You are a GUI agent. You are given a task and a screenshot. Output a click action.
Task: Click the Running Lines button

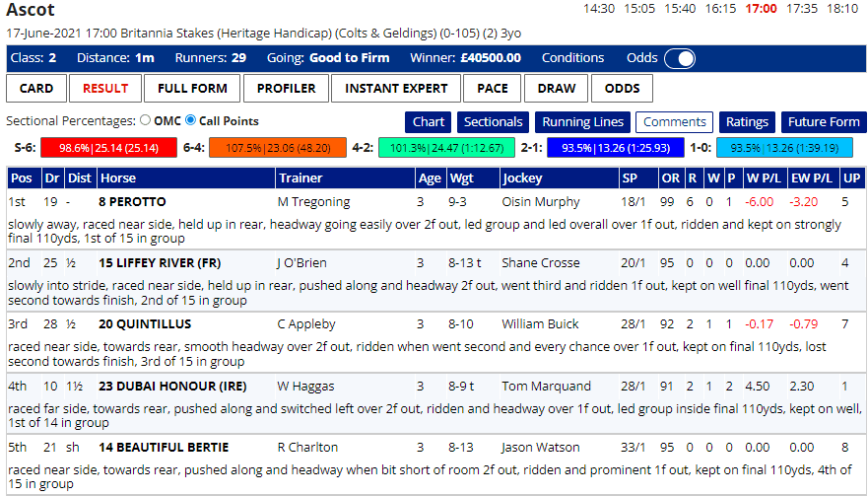pos(583,122)
